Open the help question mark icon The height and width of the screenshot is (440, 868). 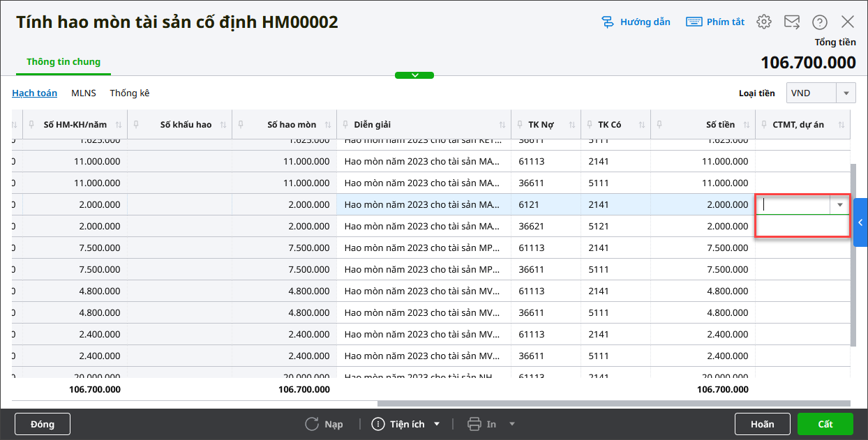[x=820, y=22]
